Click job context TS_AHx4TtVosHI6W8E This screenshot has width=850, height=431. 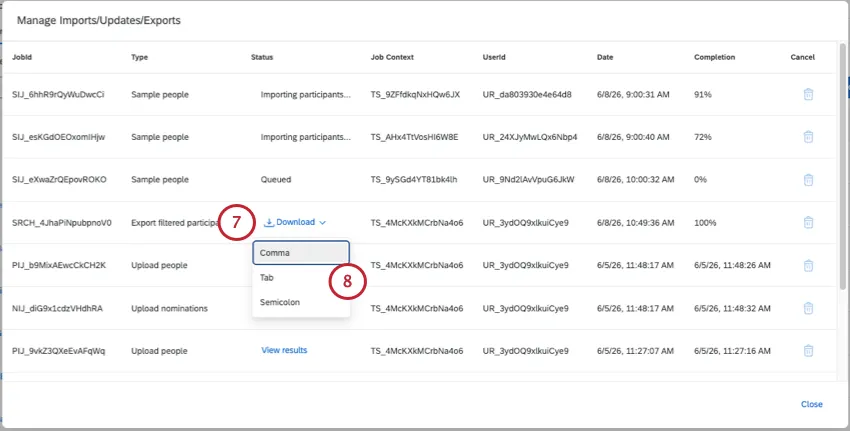415,137
